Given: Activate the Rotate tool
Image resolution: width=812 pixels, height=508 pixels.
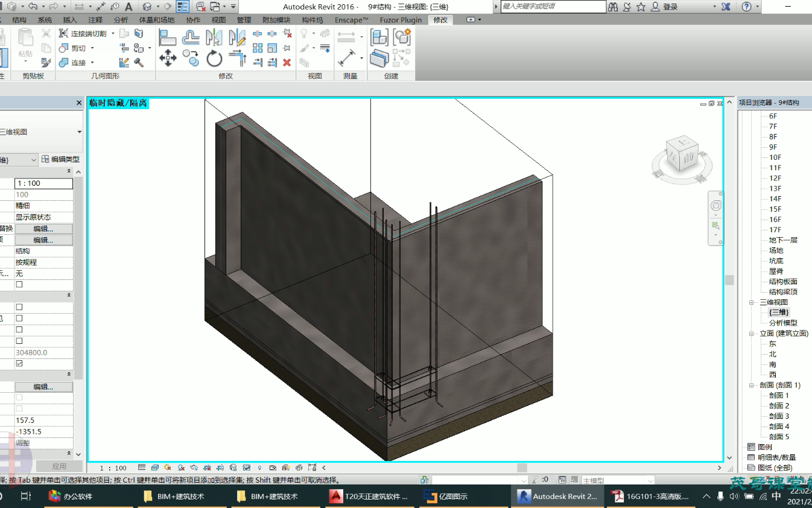Looking at the screenshot, I should coord(214,59).
